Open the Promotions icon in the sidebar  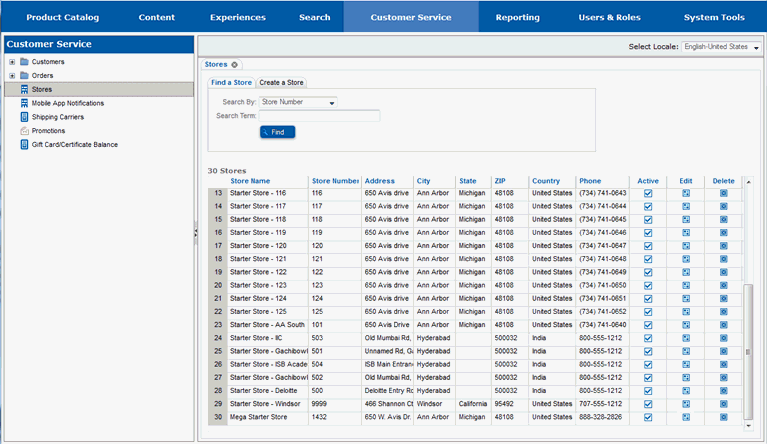pos(24,131)
